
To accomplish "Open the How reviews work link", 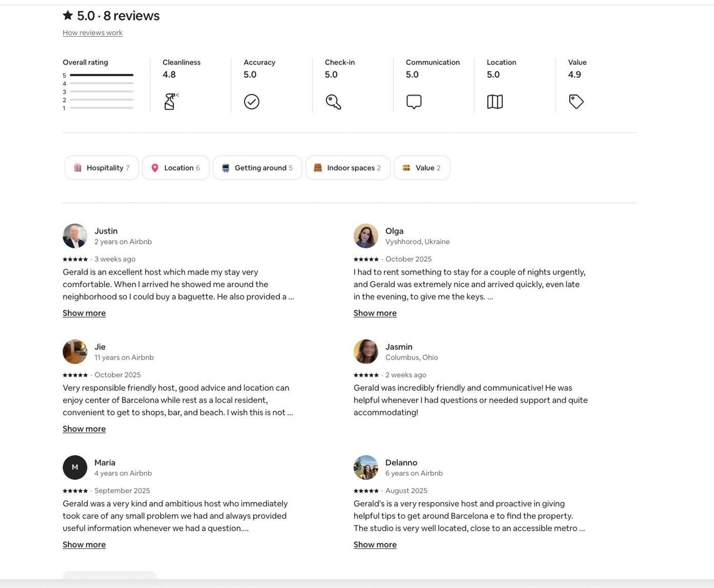I will [x=93, y=33].
